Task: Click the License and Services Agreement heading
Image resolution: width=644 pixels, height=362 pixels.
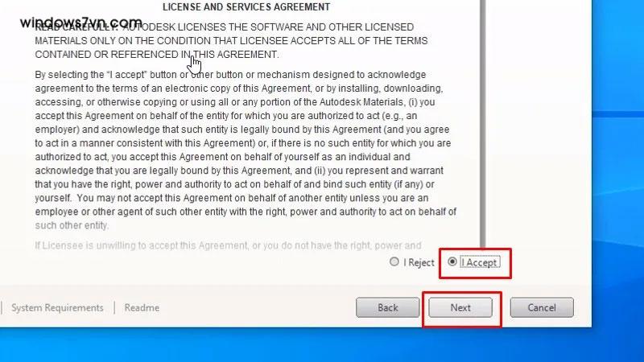Action: pyautogui.click(x=246, y=7)
